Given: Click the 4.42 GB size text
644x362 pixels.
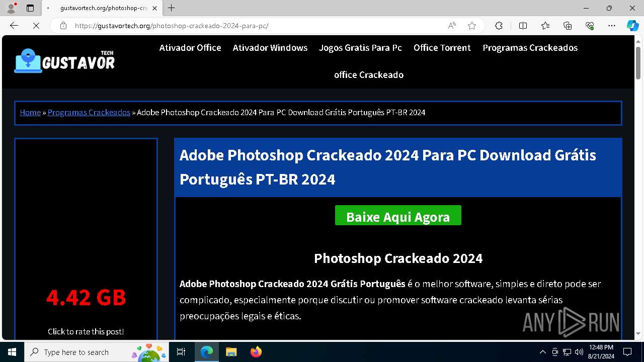Looking at the screenshot, I should (86, 297).
